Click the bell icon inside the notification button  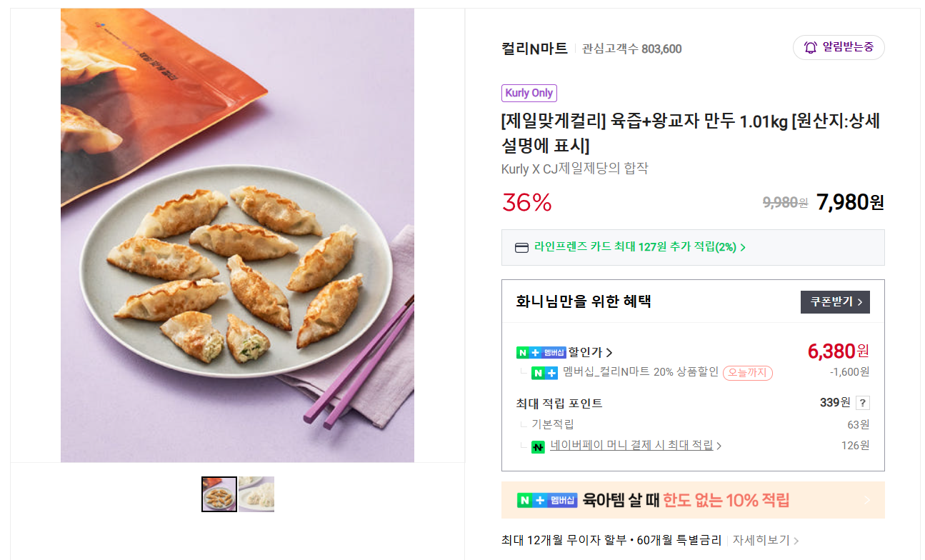[810, 47]
